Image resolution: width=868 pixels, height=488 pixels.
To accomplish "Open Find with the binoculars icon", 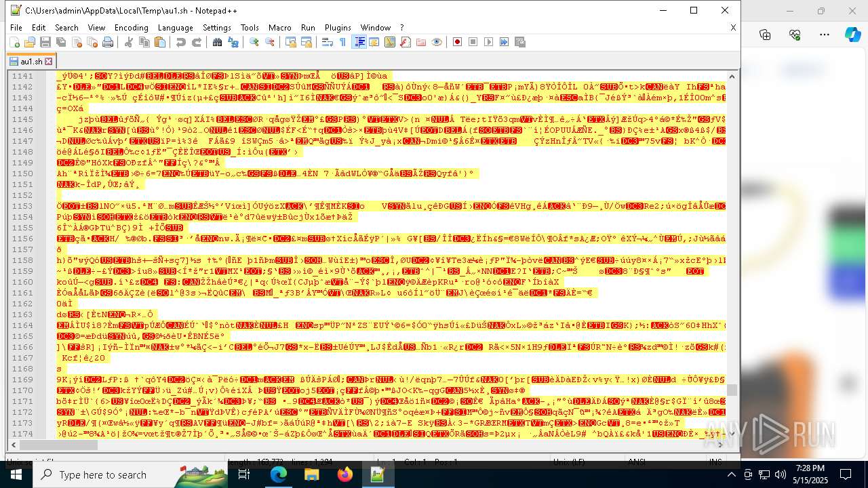I will coord(217,42).
